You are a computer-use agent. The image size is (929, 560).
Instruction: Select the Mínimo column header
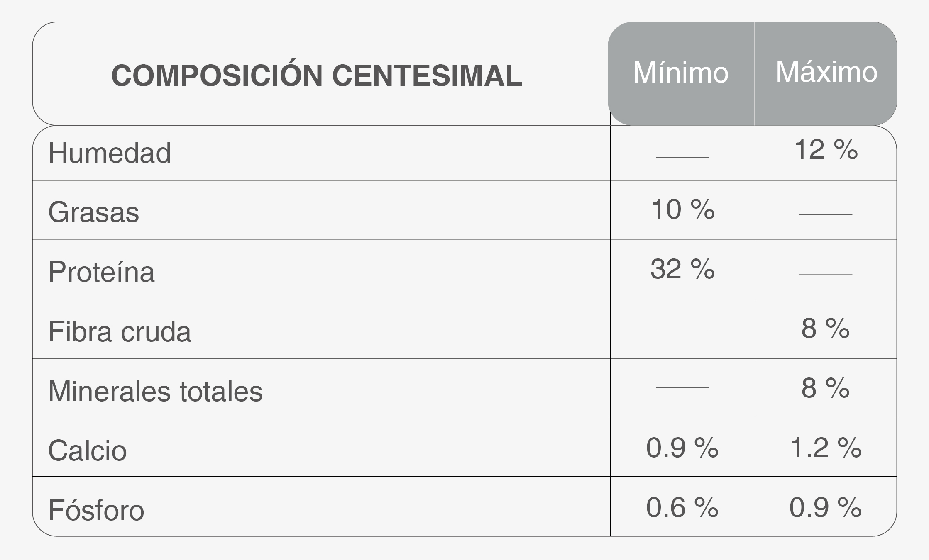(x=681, y=73)
